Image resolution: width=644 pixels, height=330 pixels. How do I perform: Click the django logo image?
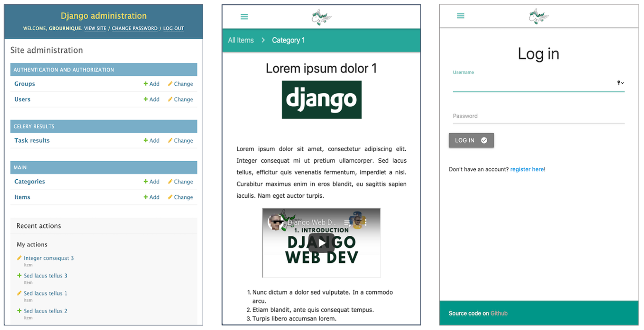(321, 99)
